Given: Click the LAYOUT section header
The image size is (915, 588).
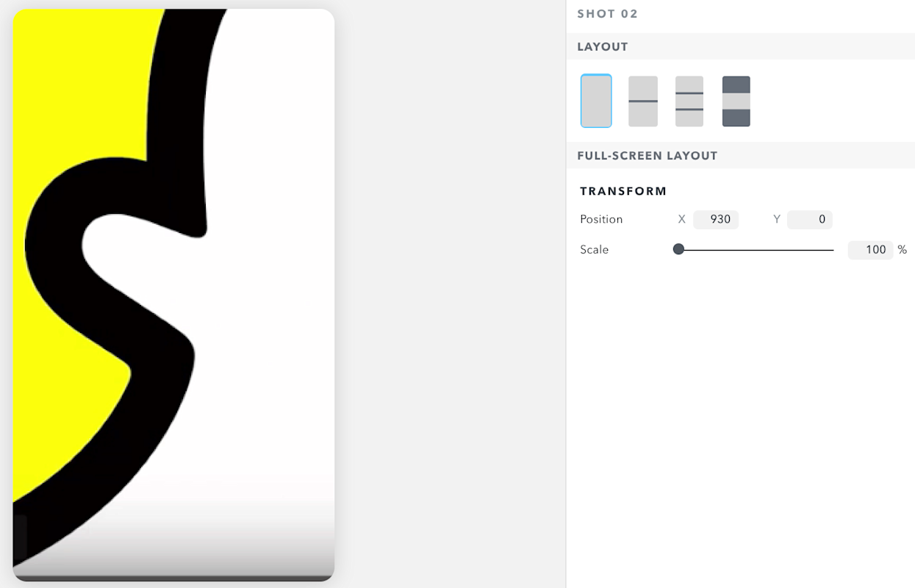Looking at the screenshot, I should 603,46.
